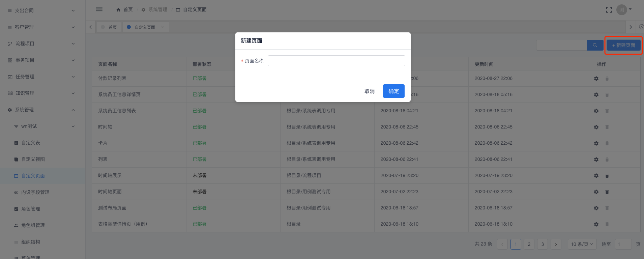Open the 10 条/页 page size dropdown
The height and width of the screenshot is (259, 644).
(582, 244)
